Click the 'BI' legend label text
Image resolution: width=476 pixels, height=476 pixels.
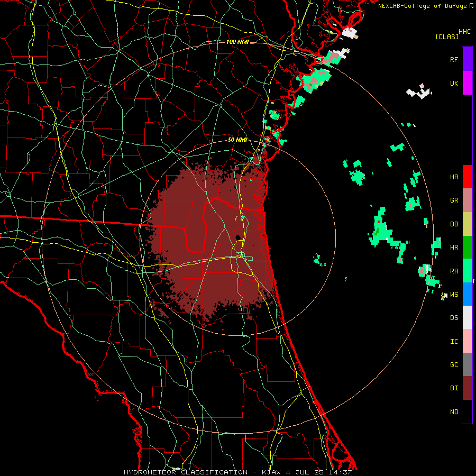click(454, 388)
